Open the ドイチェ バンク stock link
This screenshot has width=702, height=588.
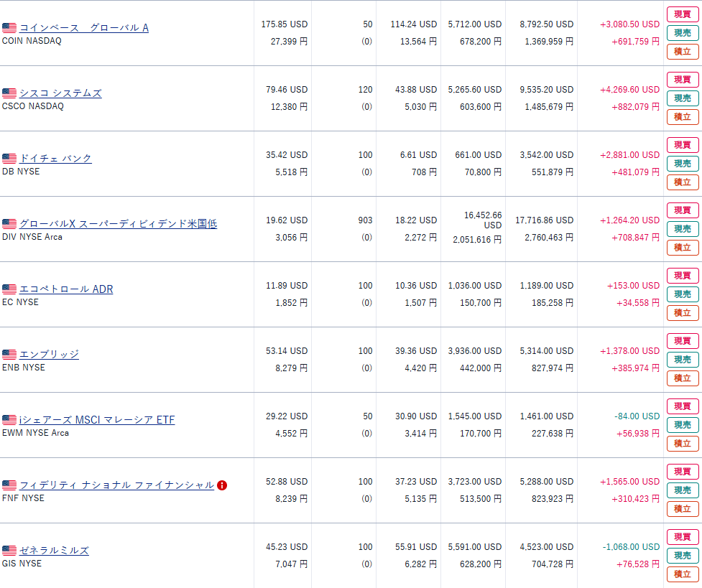[x=55, y=159]
